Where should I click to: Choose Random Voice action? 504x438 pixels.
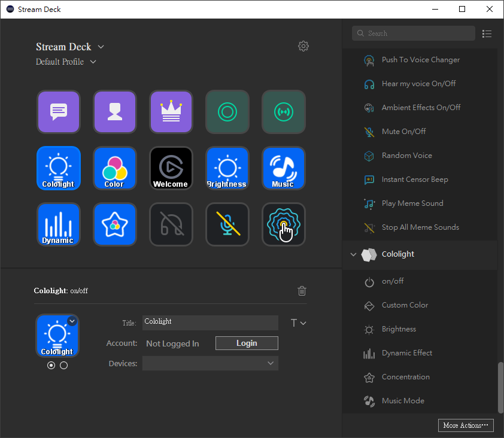pyautogui.click(x=420, y=156)
